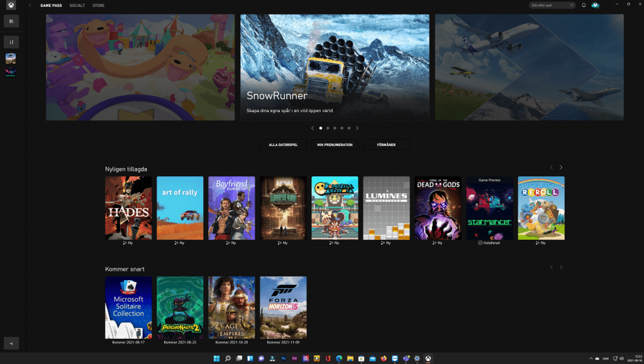Viewport: 644px width, 364px height.
Task: Open the Lumines Remastered game tile
Action: (387, 208)
